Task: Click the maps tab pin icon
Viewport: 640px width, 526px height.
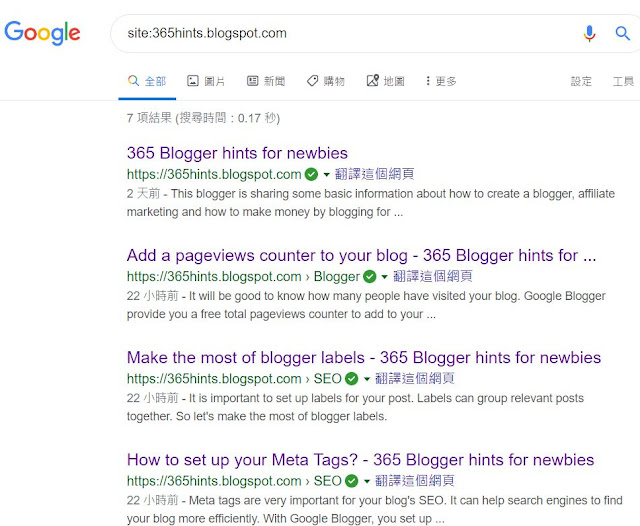Action: [x=372, y=80]
